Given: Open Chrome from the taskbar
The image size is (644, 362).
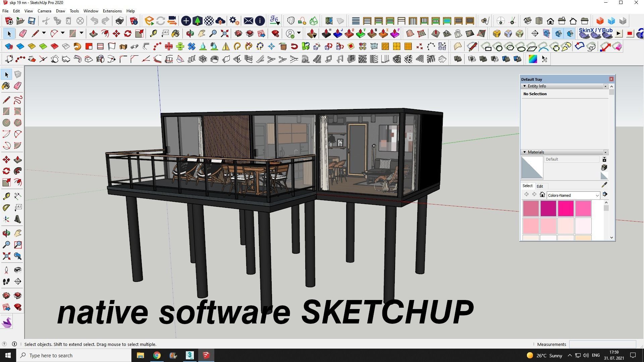Looking at the screenshot, I should [157, 355].
